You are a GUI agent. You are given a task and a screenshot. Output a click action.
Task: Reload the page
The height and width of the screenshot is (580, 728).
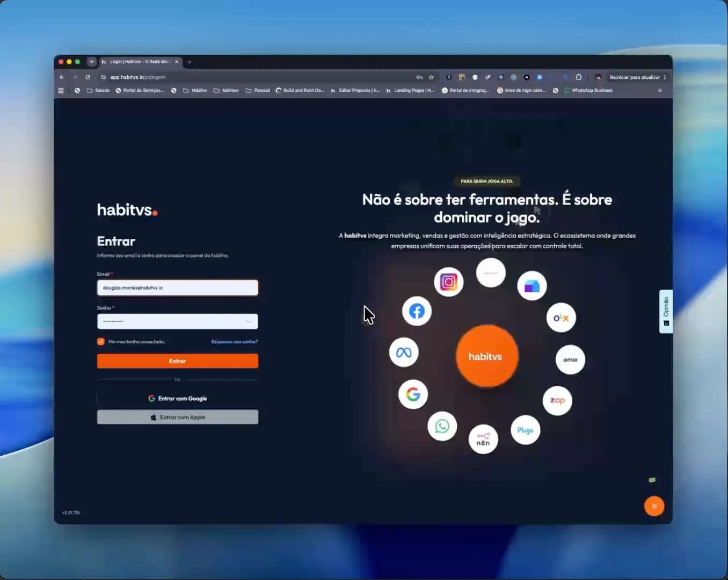pyautogui.click(x=88, y=77)
